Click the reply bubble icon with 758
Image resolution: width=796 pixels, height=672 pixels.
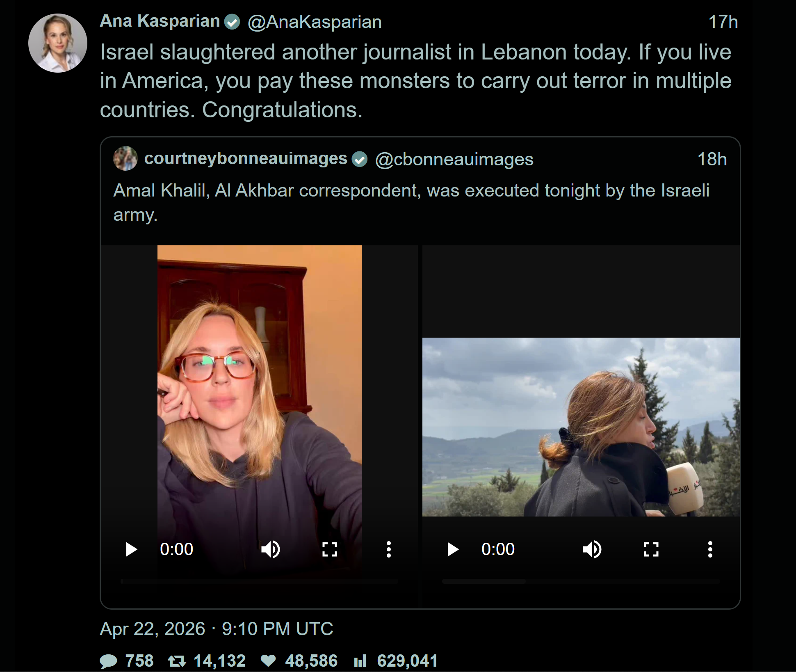[x=108, y=661]
